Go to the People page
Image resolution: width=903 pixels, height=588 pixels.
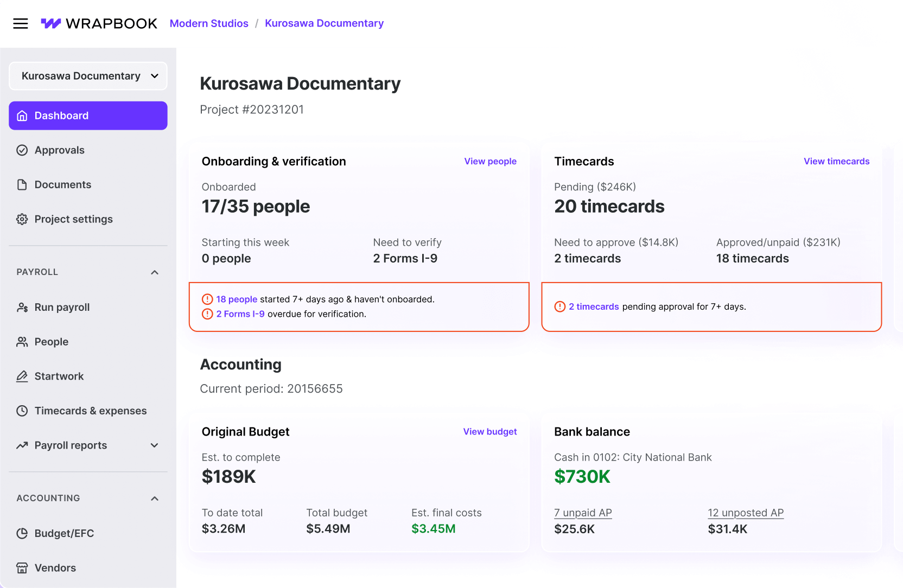[x=52, y=342]
